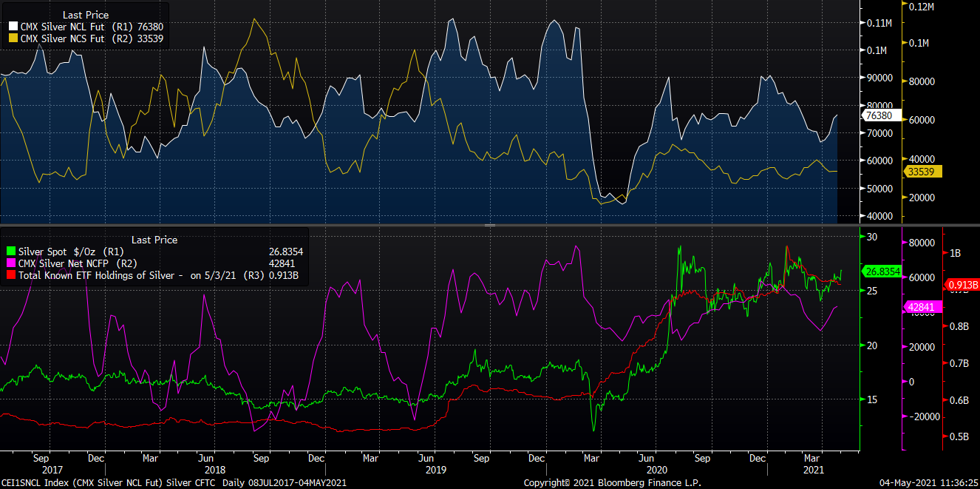Click the Total Known ETF Holdings of Silver label
980x489 pixels.
pos(102,275)
